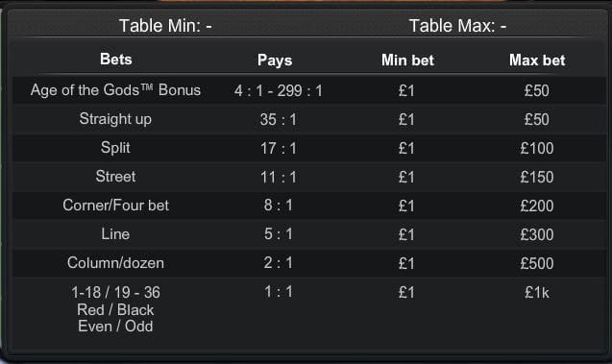
Task: Select the Split bet row
Action: 309,148
